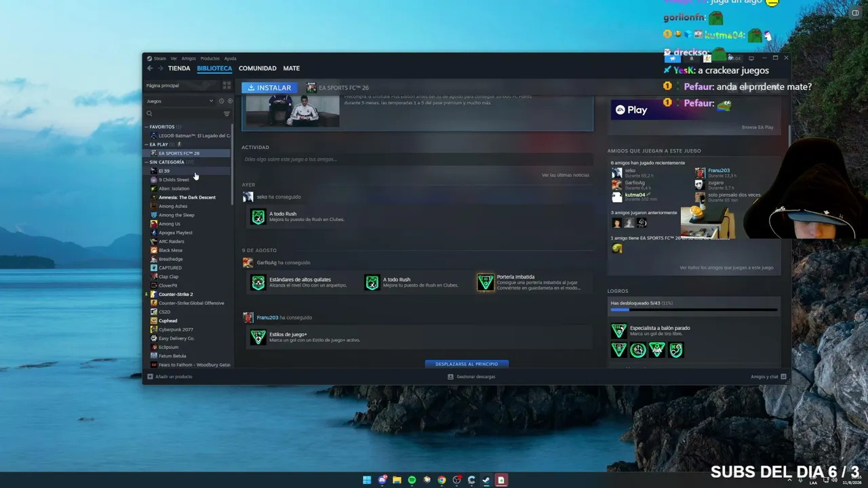This screenshot has width=868, height=488.
Task: Click the Cuphead game icon
Action: coord(154,321)
